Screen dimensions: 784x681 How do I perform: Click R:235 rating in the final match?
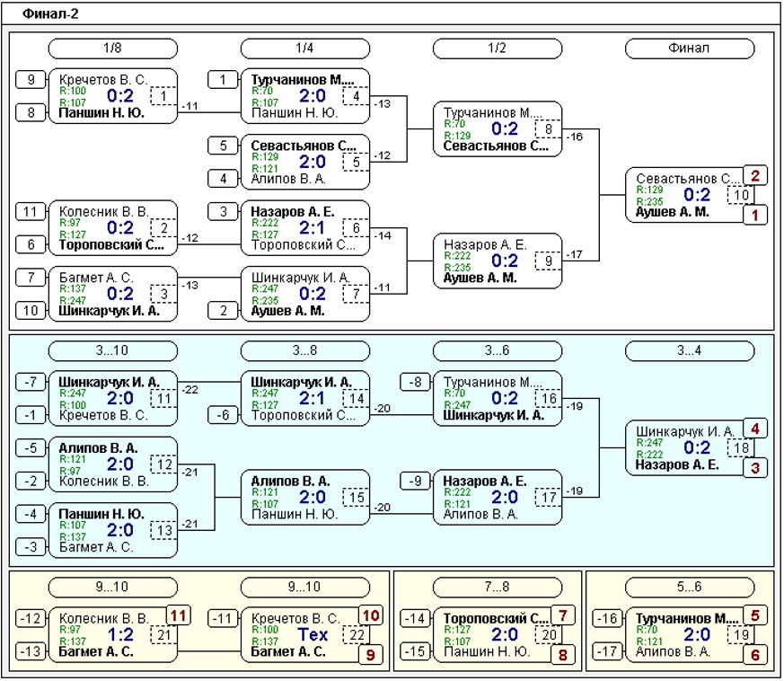[649, 201]
